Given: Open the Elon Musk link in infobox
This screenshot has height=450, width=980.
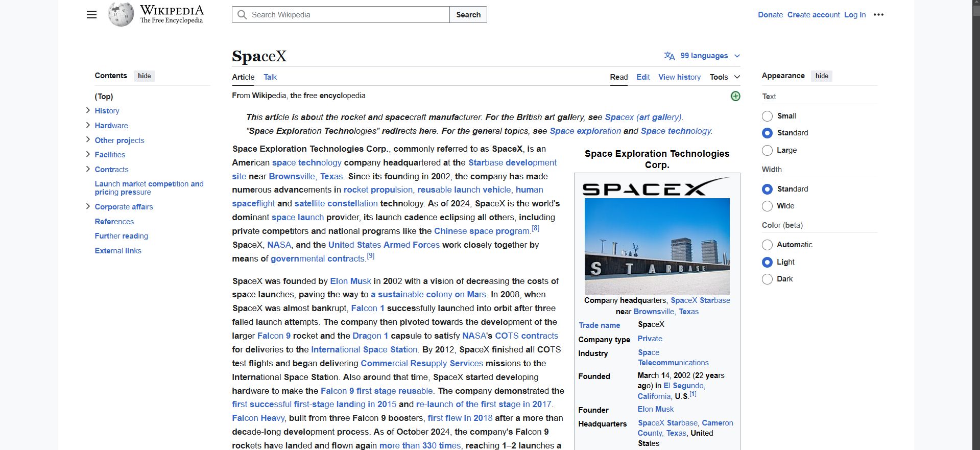Looking at the screenshot, I should (655, 409).
